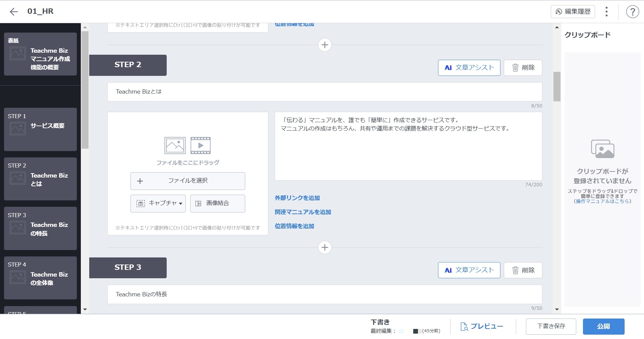Viewport: 644px width, 339px height.
Task: Click AI 文章アシスト for STEP 2
Action: coord(469,68)
